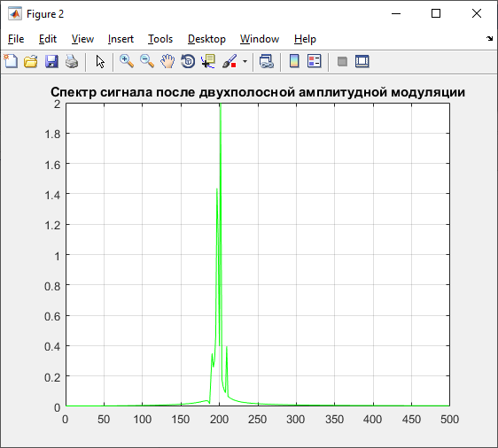Open the Tools menu
Image resolution: width=498 pixels, height=448 pixels.
click(x=160, y=39)
